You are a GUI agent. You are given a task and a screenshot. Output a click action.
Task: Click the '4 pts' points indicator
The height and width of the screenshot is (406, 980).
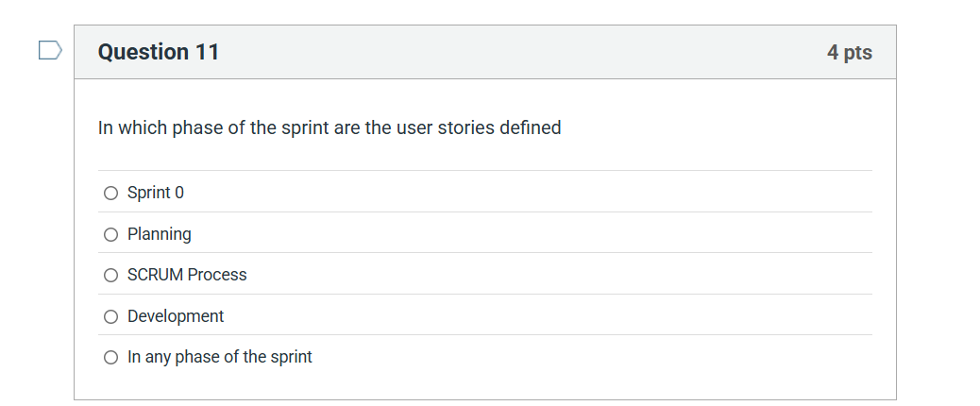pyautogui.click(x=849, y=53)
